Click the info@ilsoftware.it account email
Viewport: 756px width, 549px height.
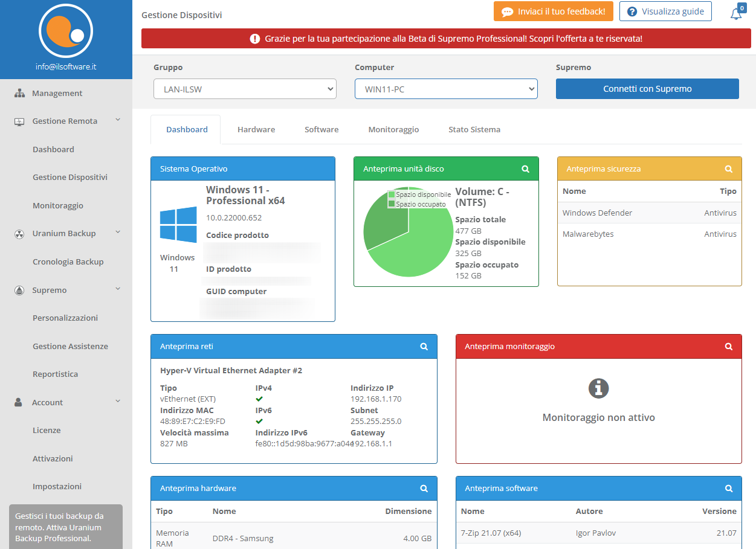pyautogui.click(x=66, y=67)
